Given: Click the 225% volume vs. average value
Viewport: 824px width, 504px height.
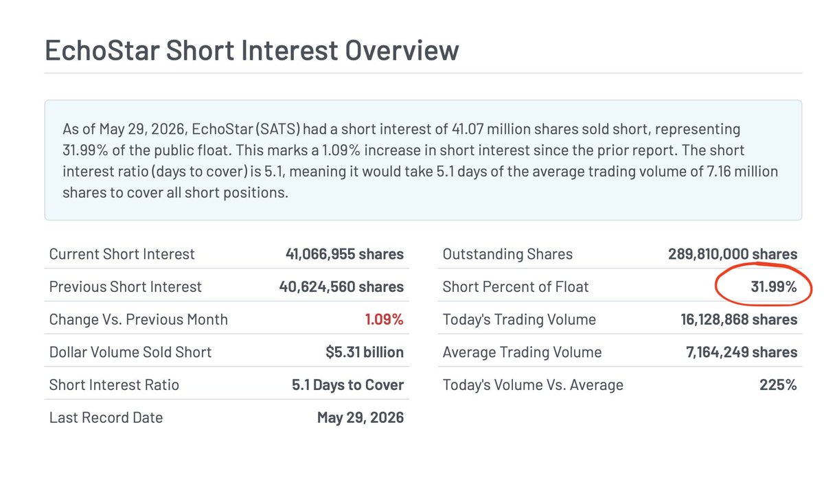Looking at the screenshot, I should (778, 385).
